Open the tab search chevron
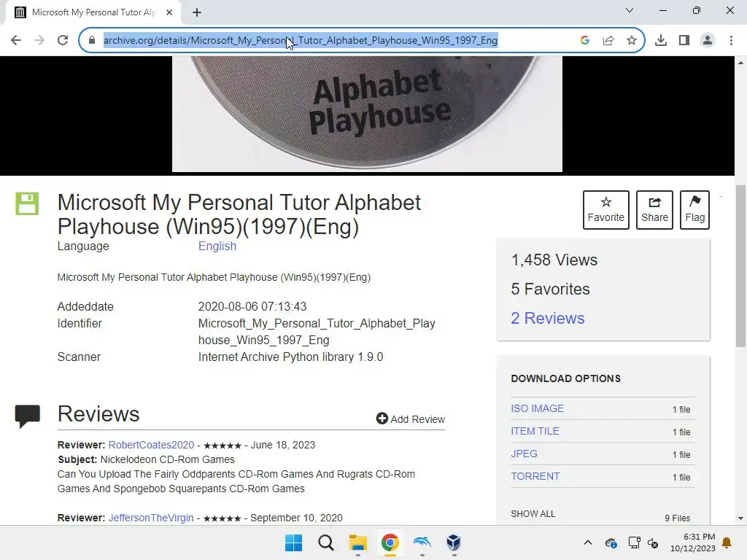 [x=630, y=10]
